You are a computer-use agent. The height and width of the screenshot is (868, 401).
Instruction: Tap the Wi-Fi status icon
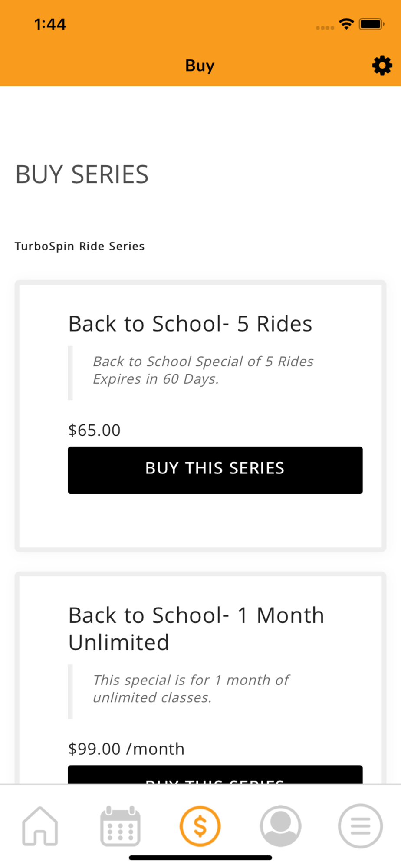[x=346, y=24]
